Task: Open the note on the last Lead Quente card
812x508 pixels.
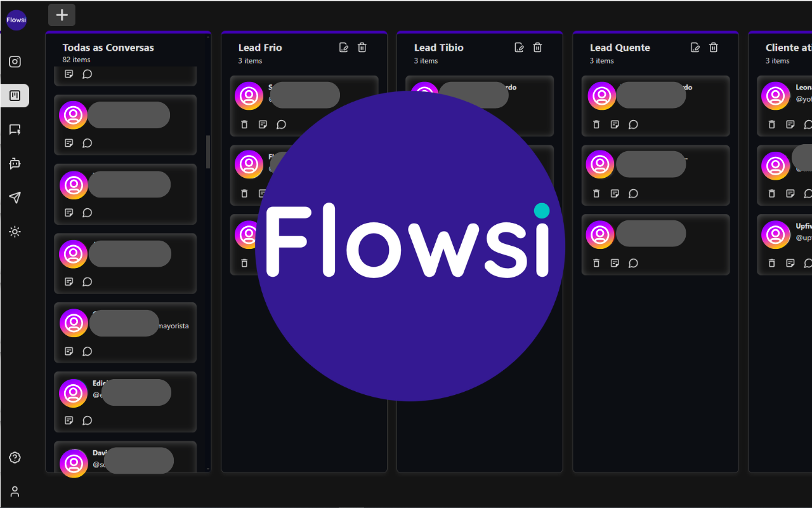Action: pos(615,263)
